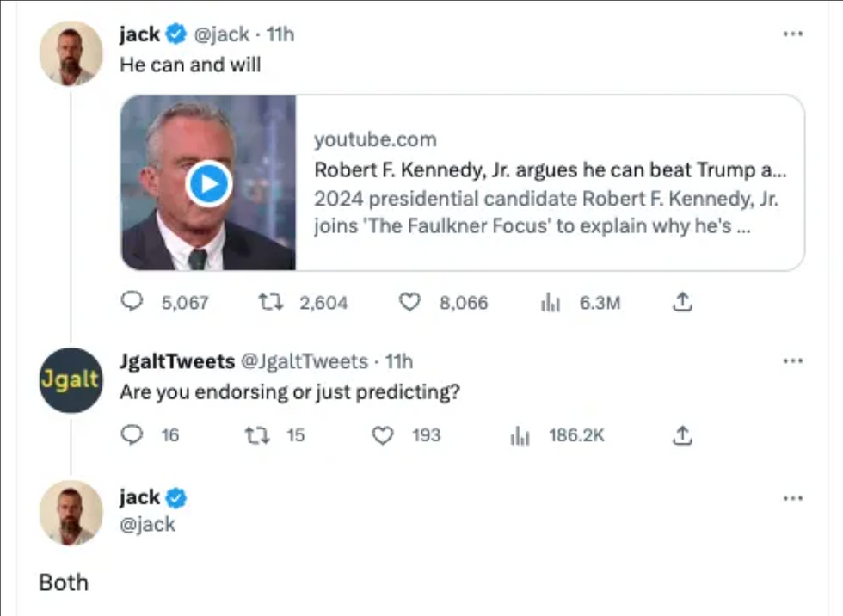This screenshot has height=616, width=843.
Task: Share the JgaltTweets reply
Action: pos(682,435)
